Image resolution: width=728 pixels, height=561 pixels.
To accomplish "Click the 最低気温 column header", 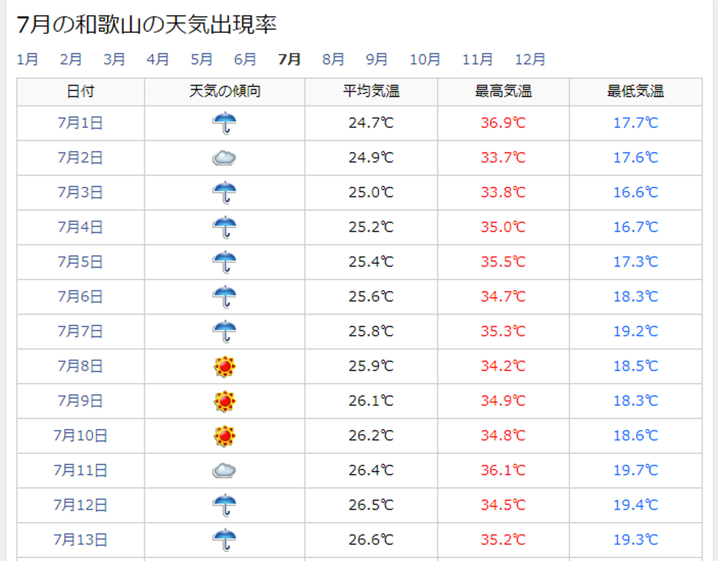I will [x=636, y=92].
